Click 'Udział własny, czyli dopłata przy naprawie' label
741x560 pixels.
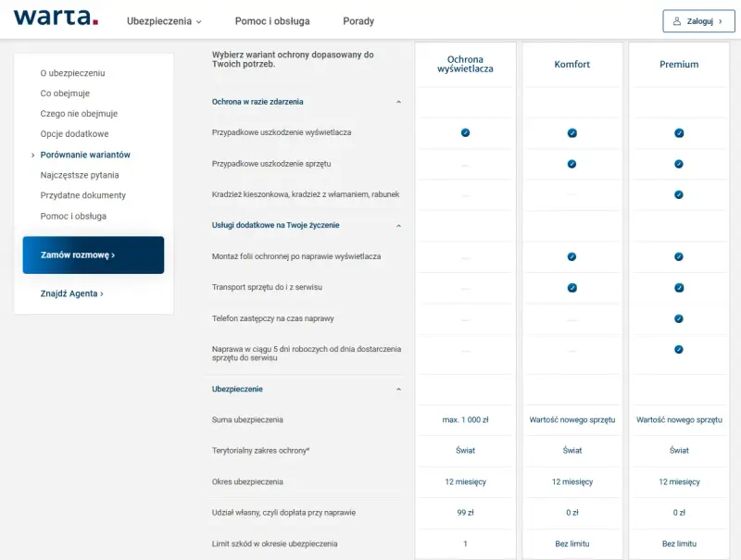[x=283, y=513]
